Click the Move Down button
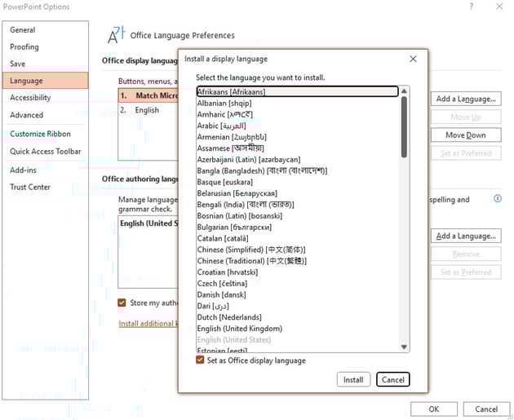This screenshot has width=514, height=420. (x=465, y=135)
